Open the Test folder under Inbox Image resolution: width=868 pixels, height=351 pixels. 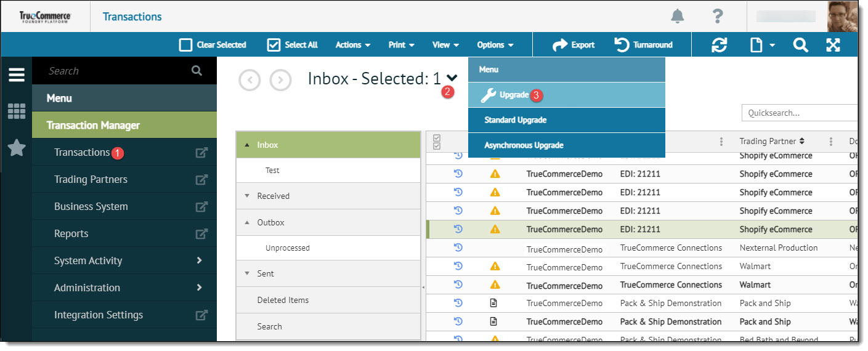coord(328,171)
